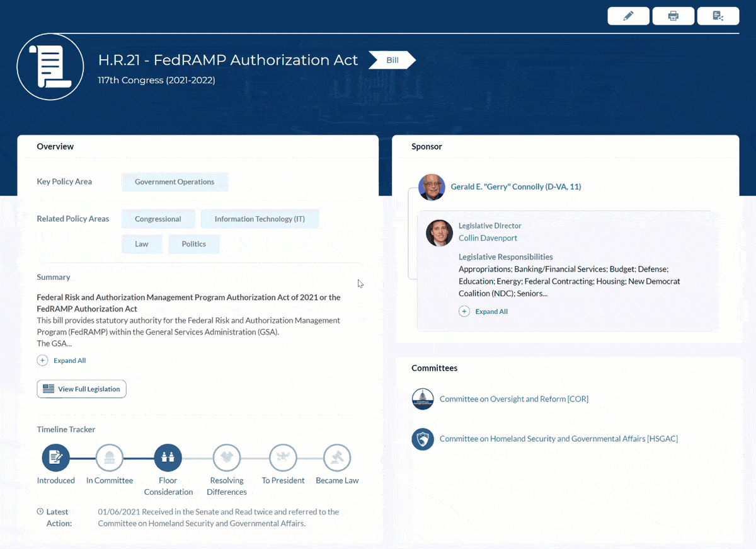Click the Legislative Director title text
This screenshot has height=549, width=756.
click(x=490, y=226)
